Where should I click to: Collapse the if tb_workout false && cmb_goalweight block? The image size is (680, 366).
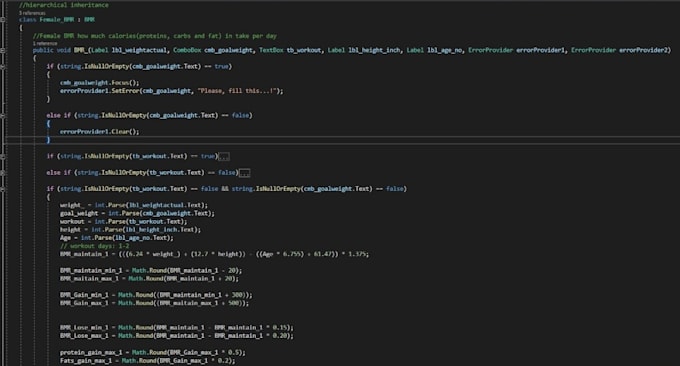[3, 189]
